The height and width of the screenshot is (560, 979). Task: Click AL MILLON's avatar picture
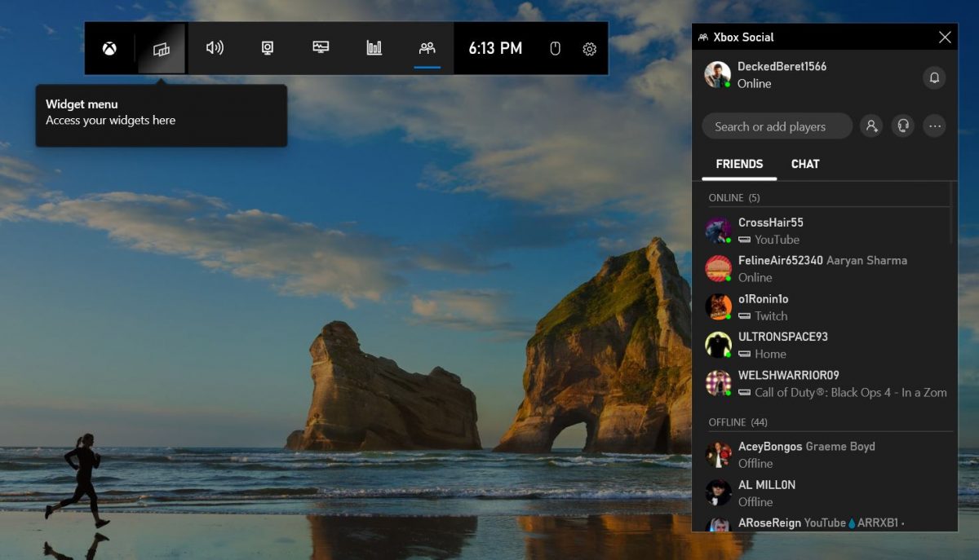click(718, 493)
